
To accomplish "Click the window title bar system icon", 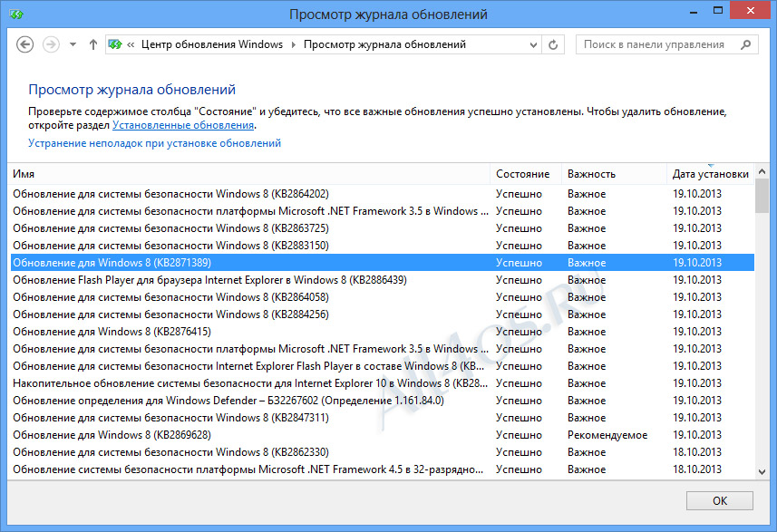I will point(16,14).
